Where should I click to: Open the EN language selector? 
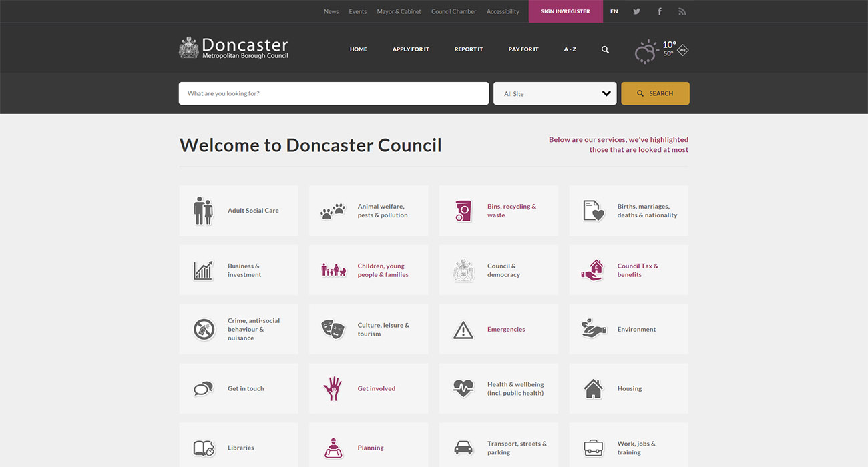pyautogui.click(x=614, y=11)
